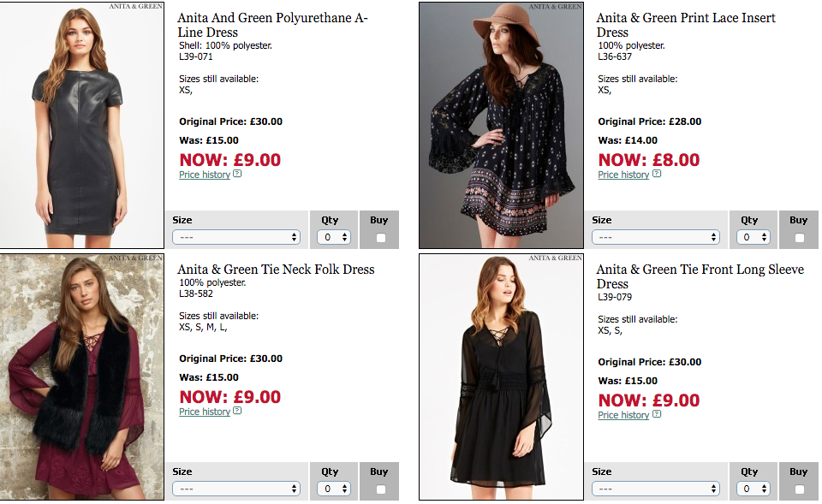Open Price history link for Tie Front Long Sleeve Dress

coord(623,415)
